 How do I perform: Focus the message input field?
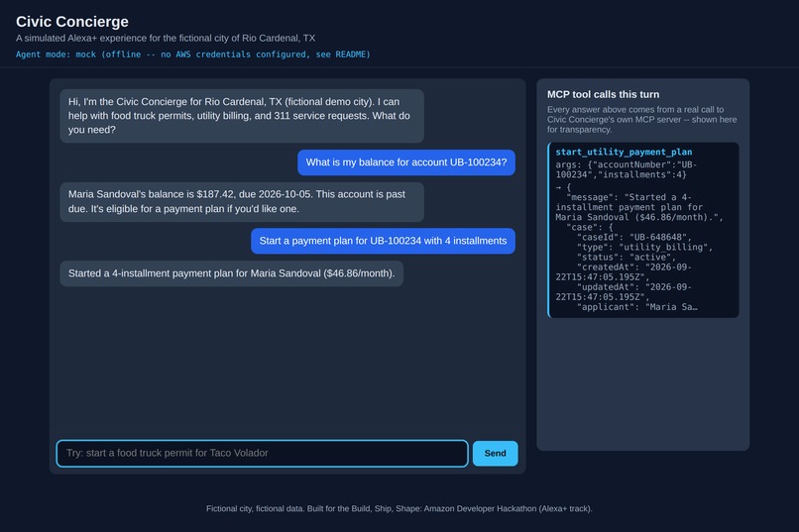tap(262, 453)
